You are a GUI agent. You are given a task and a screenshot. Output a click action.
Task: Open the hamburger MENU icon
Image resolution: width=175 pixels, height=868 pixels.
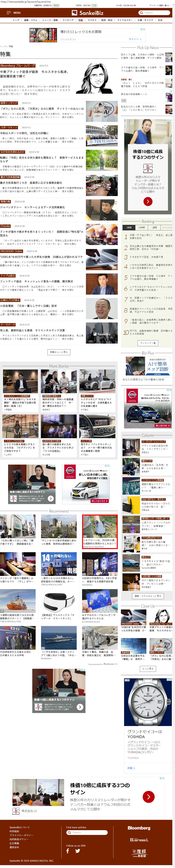[x=9, y=13]
